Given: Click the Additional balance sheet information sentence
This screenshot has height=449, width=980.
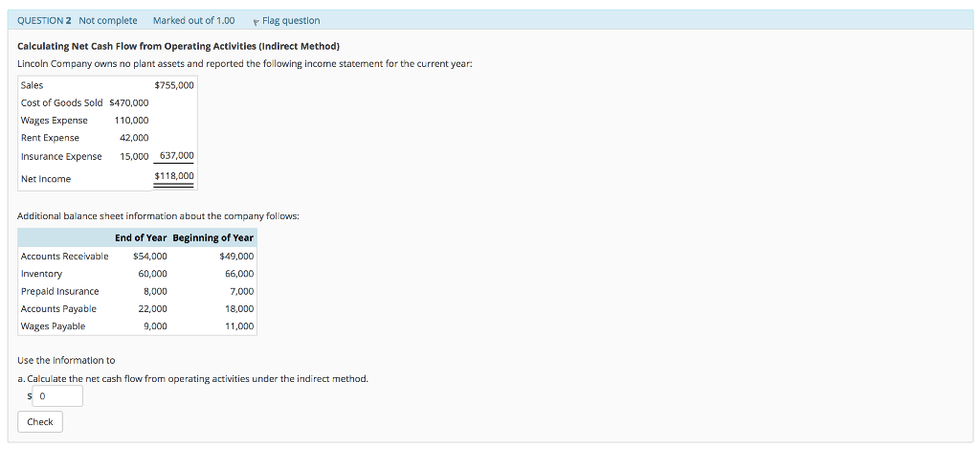Looking at the screenshot, I should 158,215.
